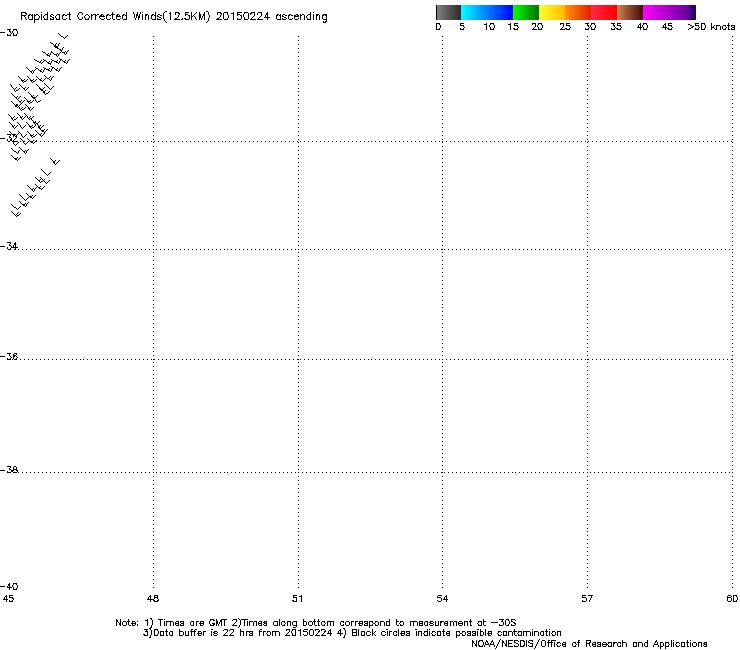This screenshot has height=650, width=740.
Task: Click the orange 25-30 knots color segment
Action: [x=578, y=12]
